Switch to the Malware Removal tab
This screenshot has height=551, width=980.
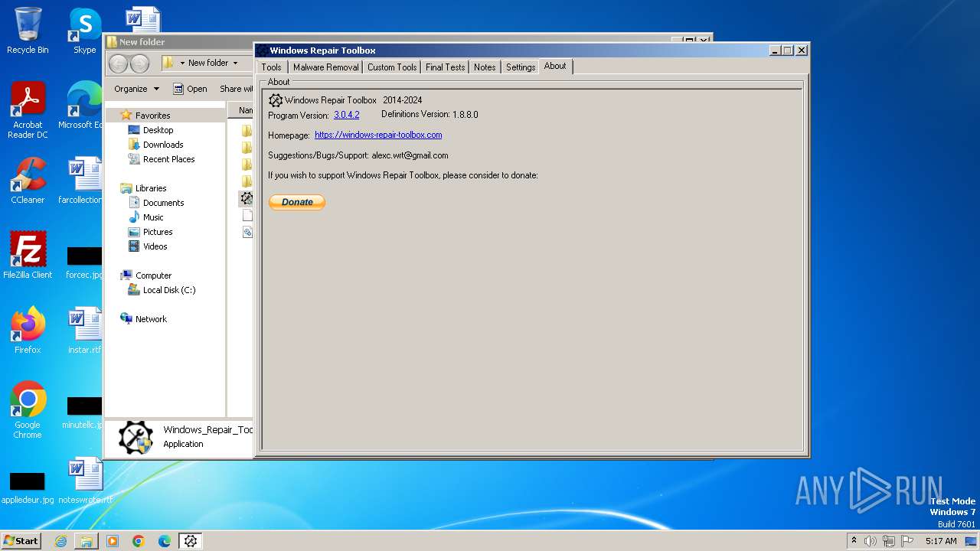325,67
